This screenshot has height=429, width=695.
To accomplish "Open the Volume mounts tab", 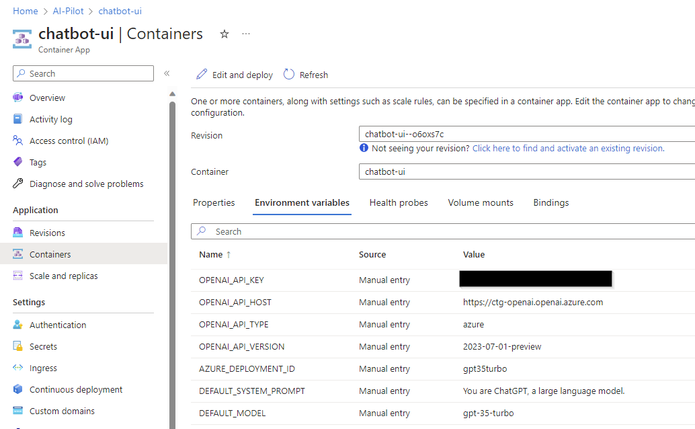I will click(x=480, y=203).
